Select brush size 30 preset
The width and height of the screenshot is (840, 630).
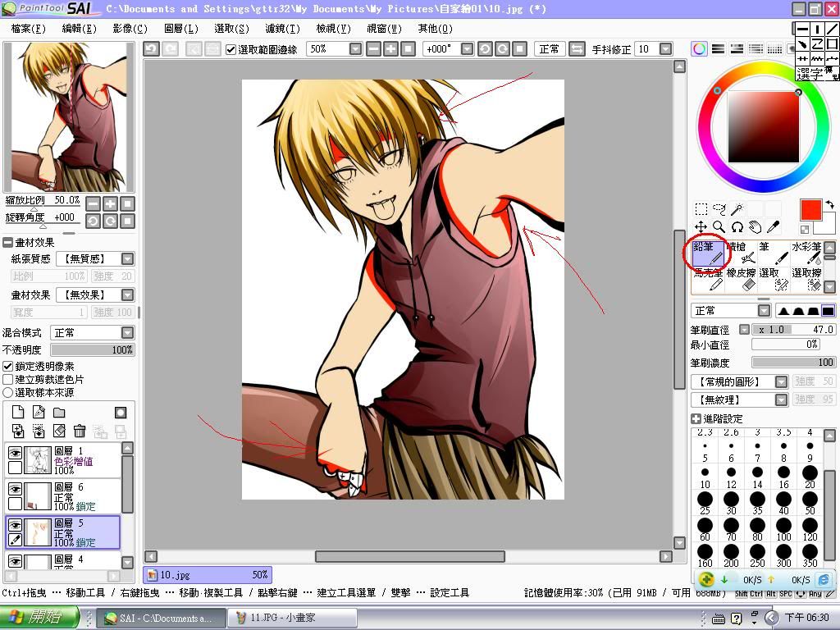click(x=731, y=502)
